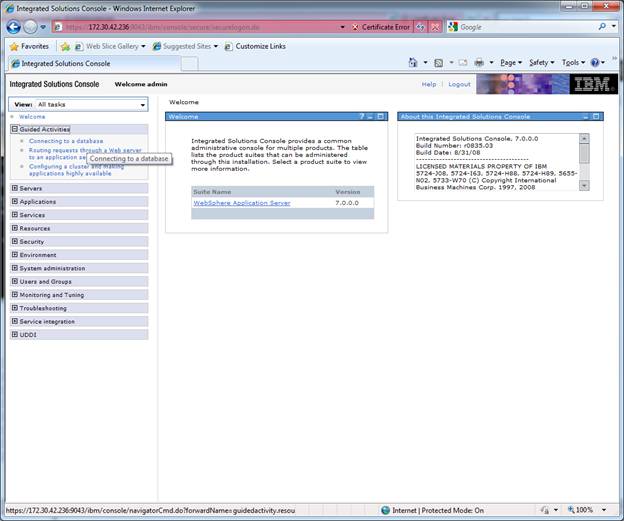624x521 pixels.
Task: Click the Logout link
Action: (459, 85)
